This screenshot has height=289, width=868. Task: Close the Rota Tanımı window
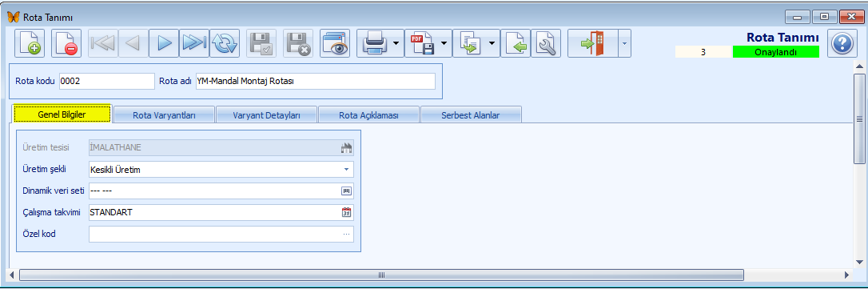[x=851, y=17]
